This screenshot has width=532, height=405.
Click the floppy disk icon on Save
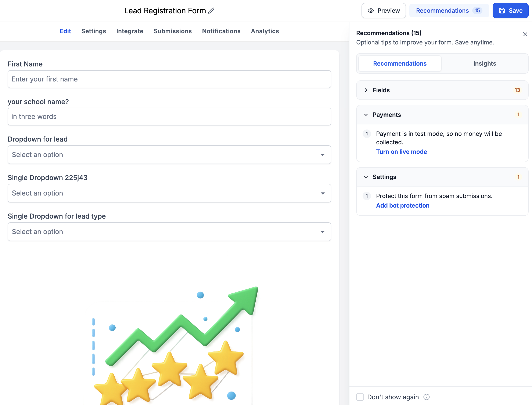coord(502,11)
